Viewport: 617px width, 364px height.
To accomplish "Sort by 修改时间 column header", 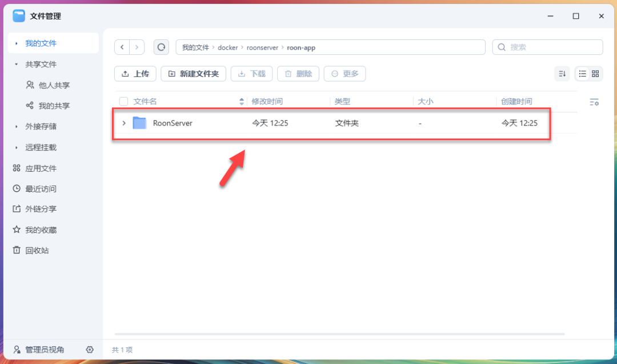I will (x=267, y=102).
